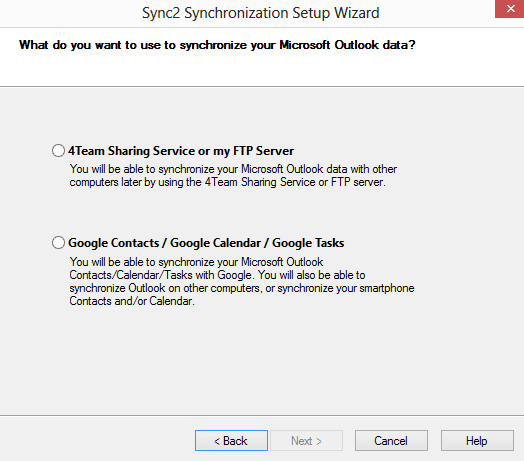Click the heading question about synchronizing Outlook data
The height and width of the screenshot is (461, 524).
coord(217,45)
